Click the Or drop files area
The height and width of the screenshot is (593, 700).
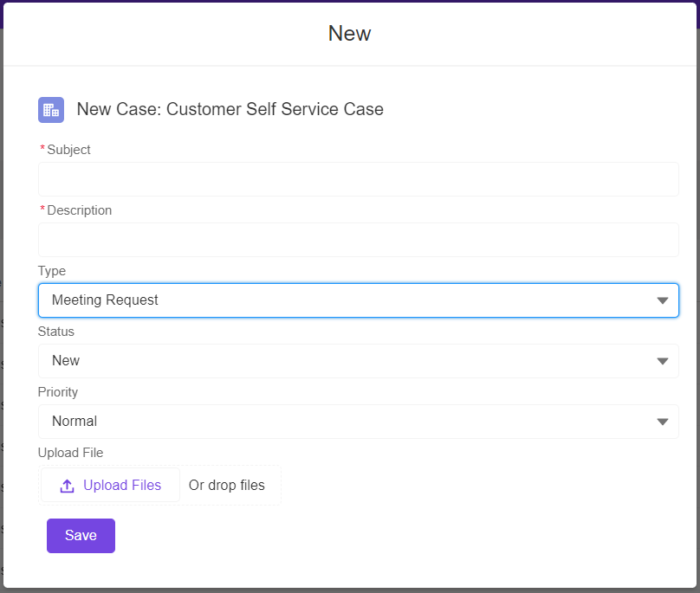click(228, 485)
